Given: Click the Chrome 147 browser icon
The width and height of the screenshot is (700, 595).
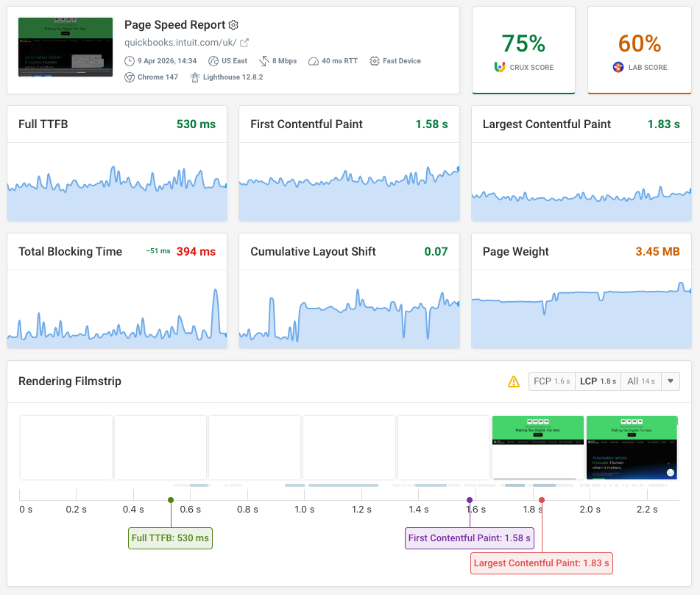Looking at the screenshot, I should pyautogui.click(x=130, y=77).
